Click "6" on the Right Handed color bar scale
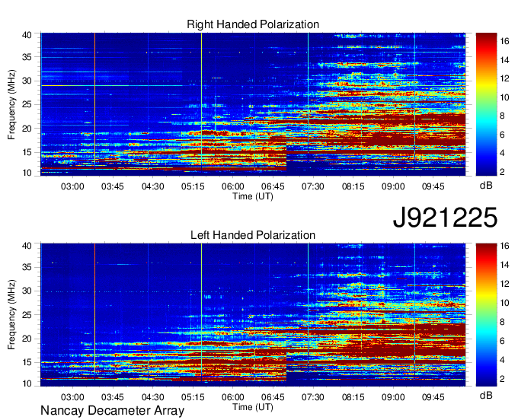 (502, 135)
